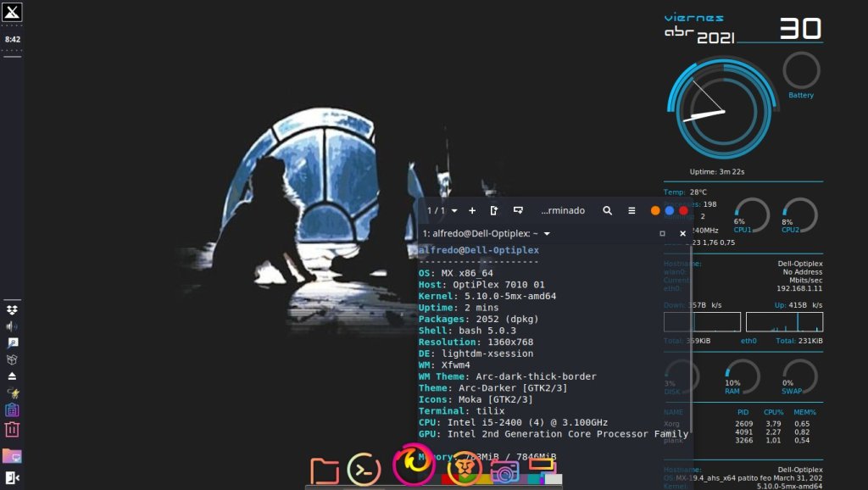Click the add terminal right split icon
The image size is (868, 490).
coord(494,210)
